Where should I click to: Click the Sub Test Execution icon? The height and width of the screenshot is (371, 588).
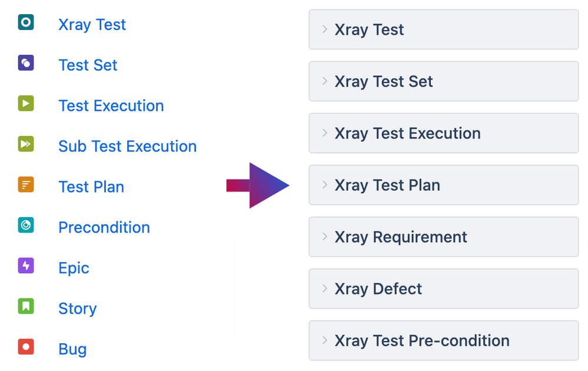click(25, 144)
